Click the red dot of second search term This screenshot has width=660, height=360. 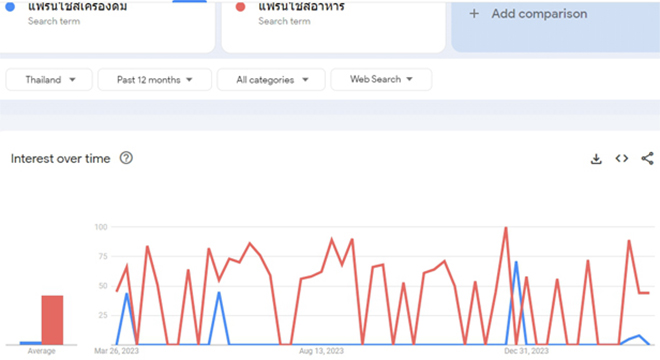click(240, 7)
